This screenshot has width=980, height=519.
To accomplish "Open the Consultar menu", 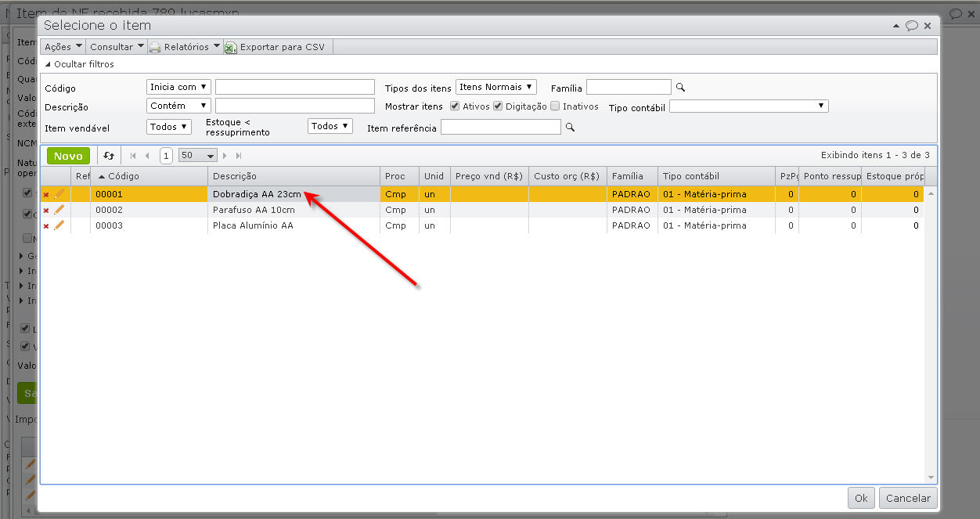I will tap(117, 47).
